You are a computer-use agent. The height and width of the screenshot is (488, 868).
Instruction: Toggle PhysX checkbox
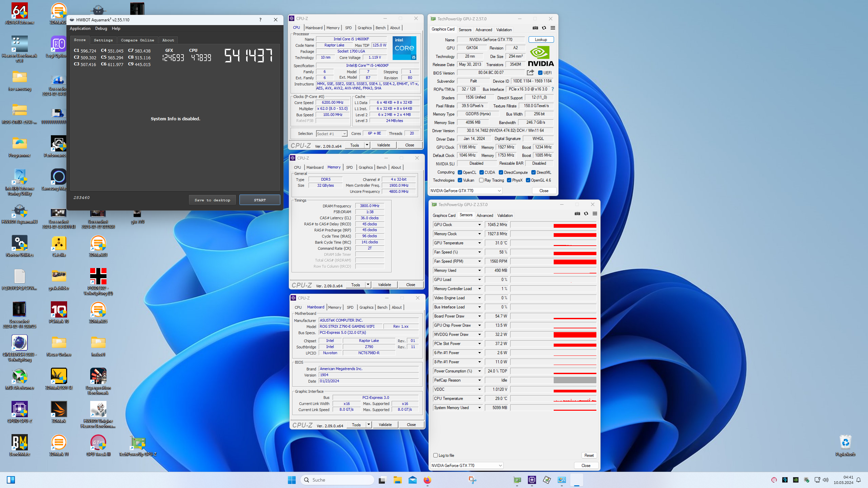(509, 180)
